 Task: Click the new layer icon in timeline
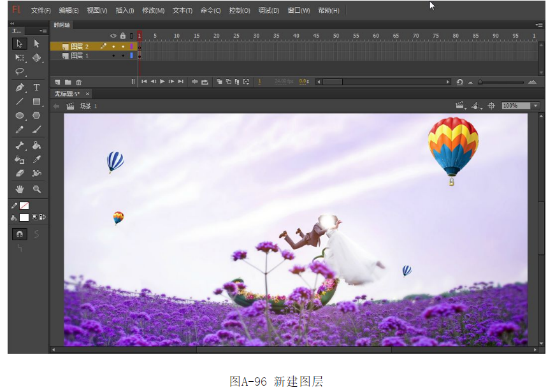point(57,82)
